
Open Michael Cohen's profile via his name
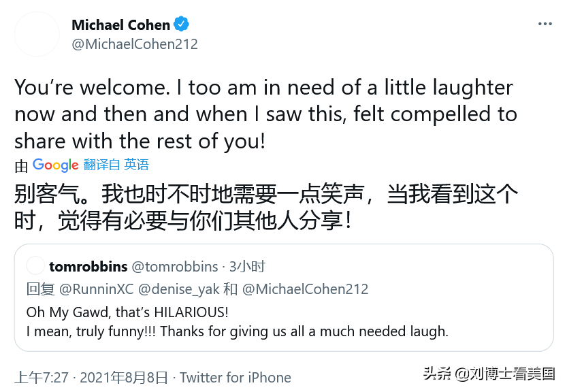pyautogui.click(x=120, y=24)
